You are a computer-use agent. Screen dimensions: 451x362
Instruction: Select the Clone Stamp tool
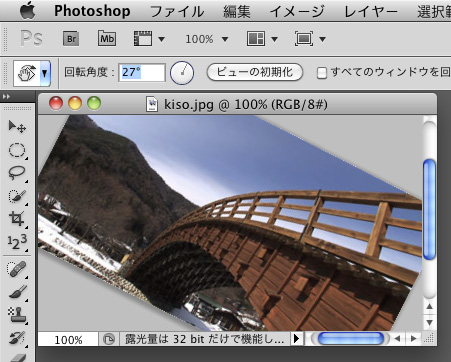point(17,315)
